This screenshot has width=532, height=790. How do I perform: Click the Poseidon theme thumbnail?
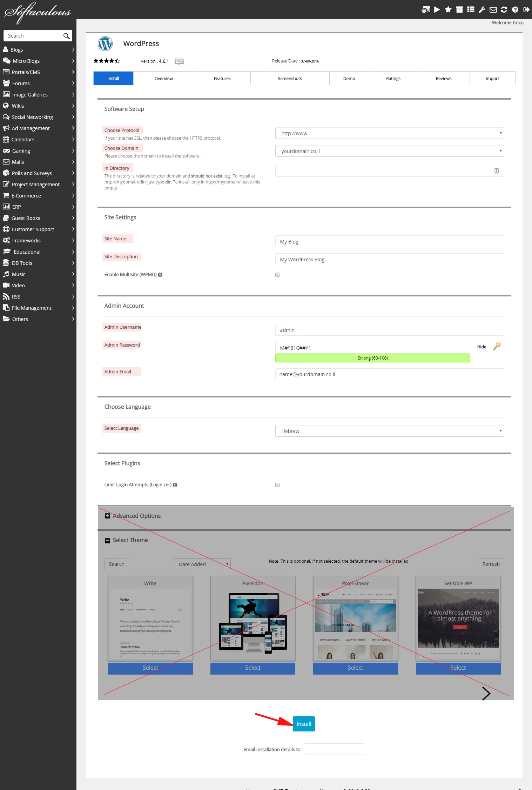(253, 624)
